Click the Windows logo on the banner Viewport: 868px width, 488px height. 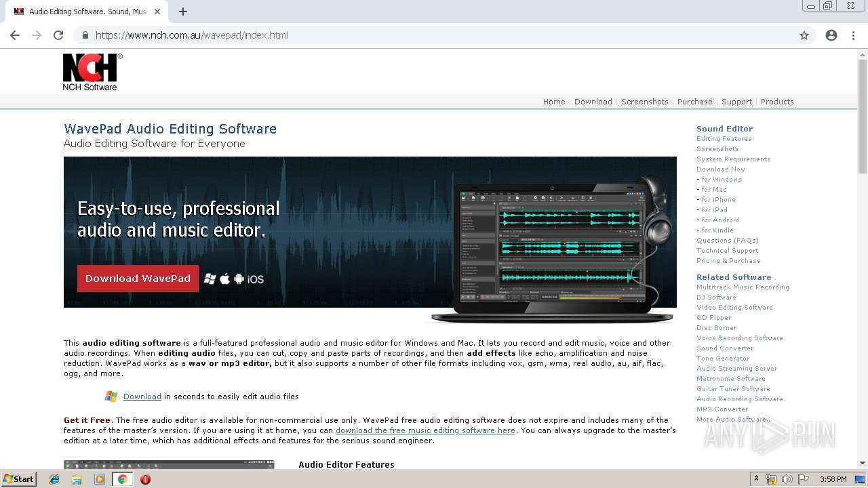[210, 279]
